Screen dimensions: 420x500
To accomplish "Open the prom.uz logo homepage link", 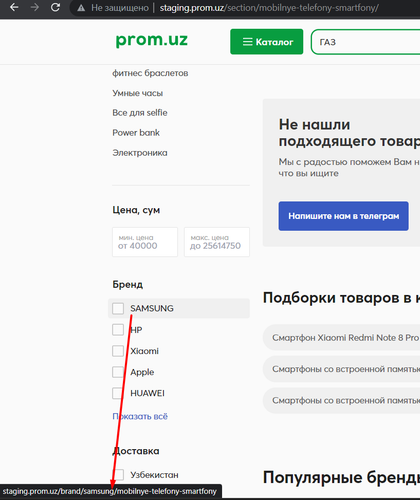I will pos(152,40).
